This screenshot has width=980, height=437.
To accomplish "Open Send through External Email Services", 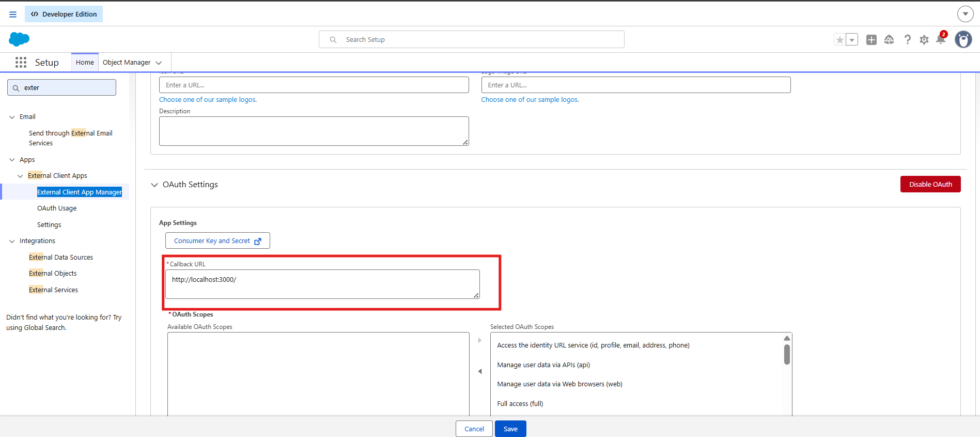I will [71, 138].
